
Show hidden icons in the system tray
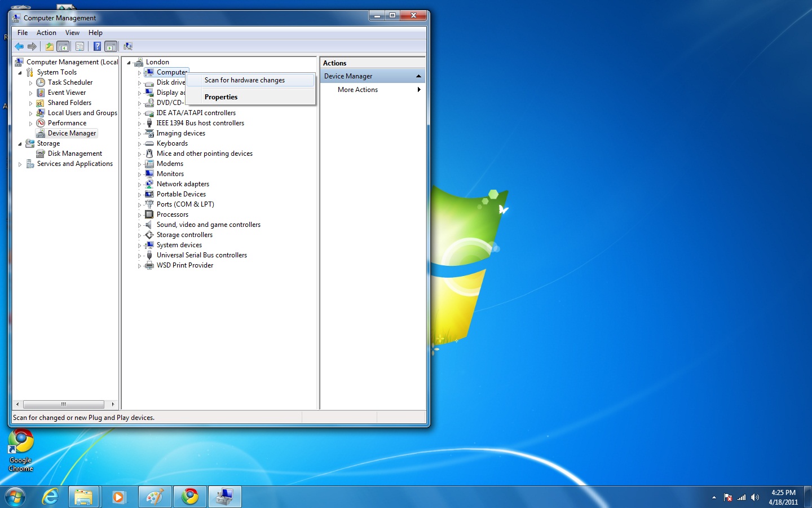point(714,497)
